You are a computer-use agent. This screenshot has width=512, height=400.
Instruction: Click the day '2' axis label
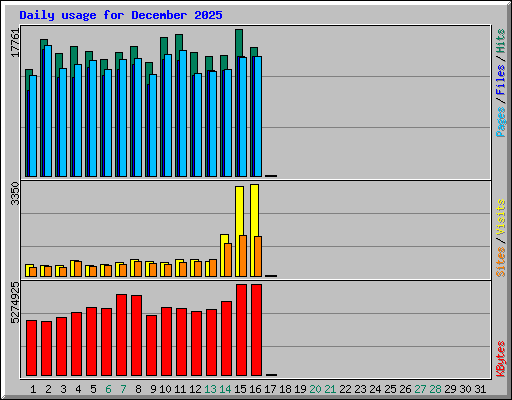click(48, 389)
